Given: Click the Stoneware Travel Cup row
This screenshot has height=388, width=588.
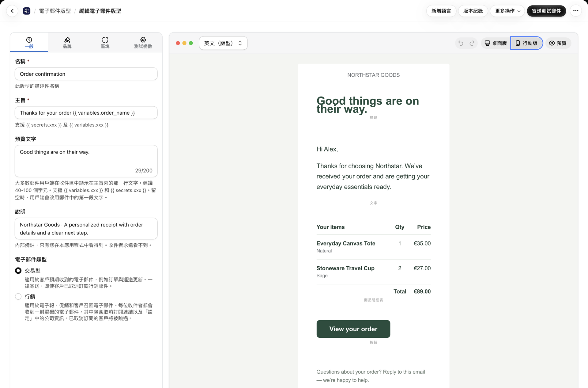Looking at the screenshot, I should pos(373,272).
